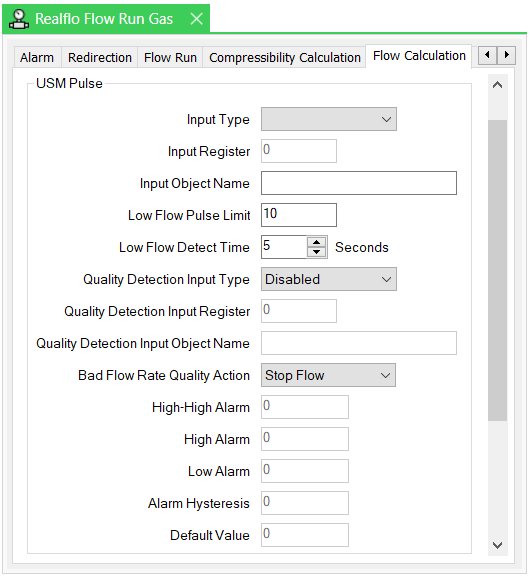Open the Bad Flow Rate Quality Action dropdown

tap(328, 375)
